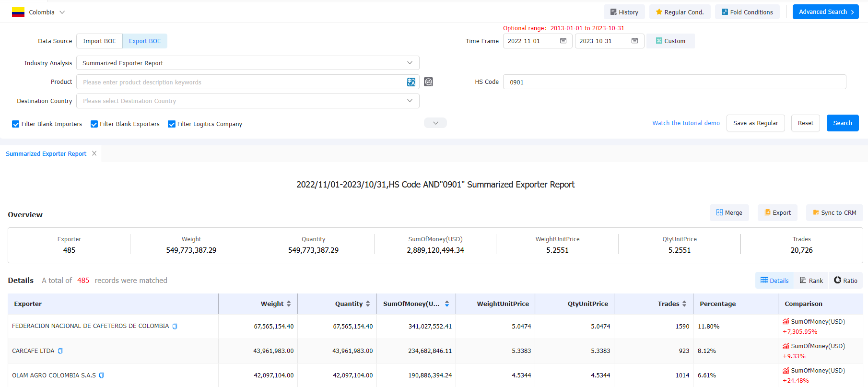
Task: Switch to Ratio view
Action: pos(845,281)
